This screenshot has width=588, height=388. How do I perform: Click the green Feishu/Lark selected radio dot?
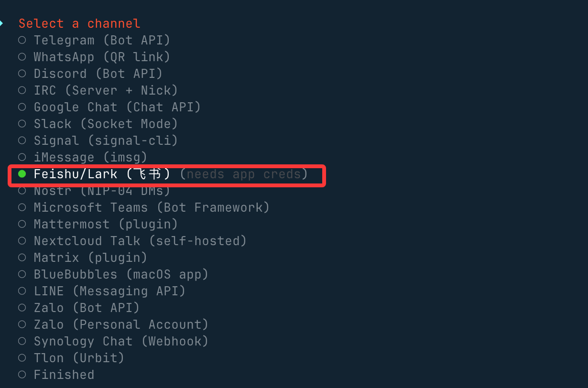click(x=22, y=174)
